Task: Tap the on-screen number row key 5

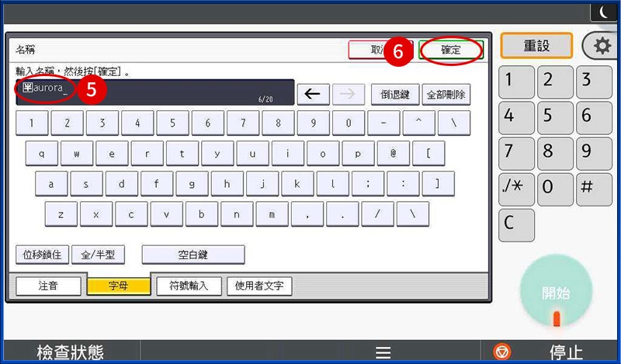Action: pos(172,123)
